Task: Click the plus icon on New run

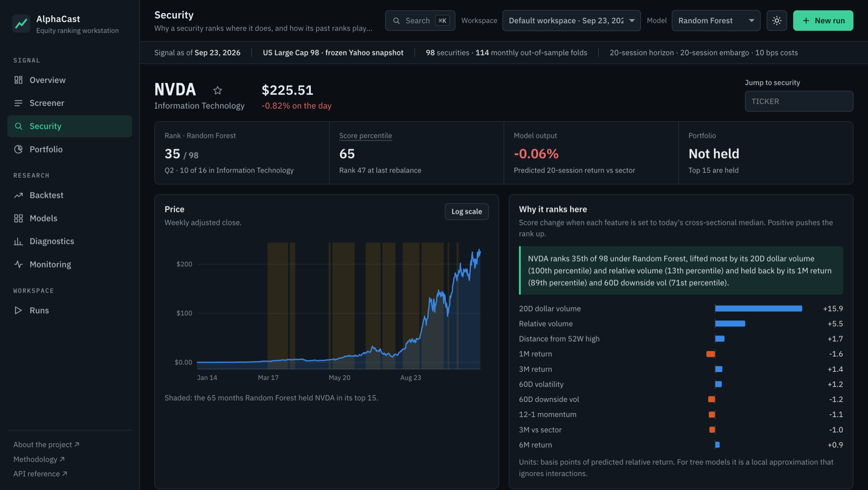Action: tap(806, 21)
